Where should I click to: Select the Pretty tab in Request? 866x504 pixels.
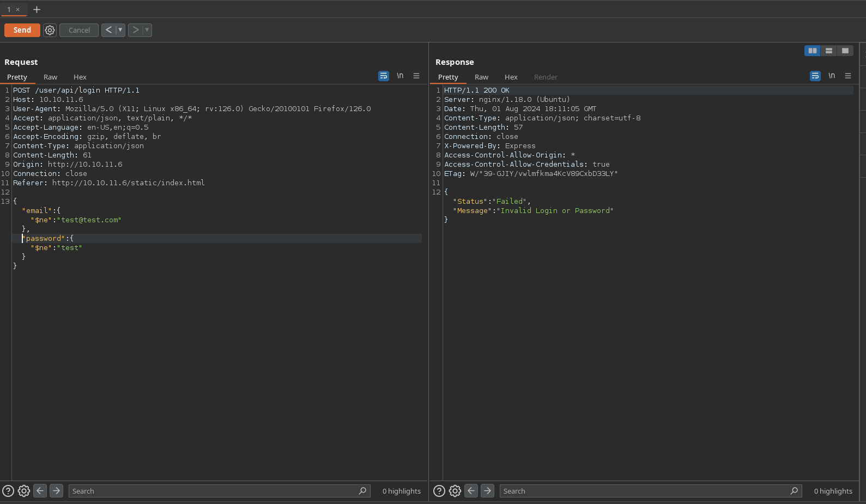pyautogui.click(x=17, y=77)
